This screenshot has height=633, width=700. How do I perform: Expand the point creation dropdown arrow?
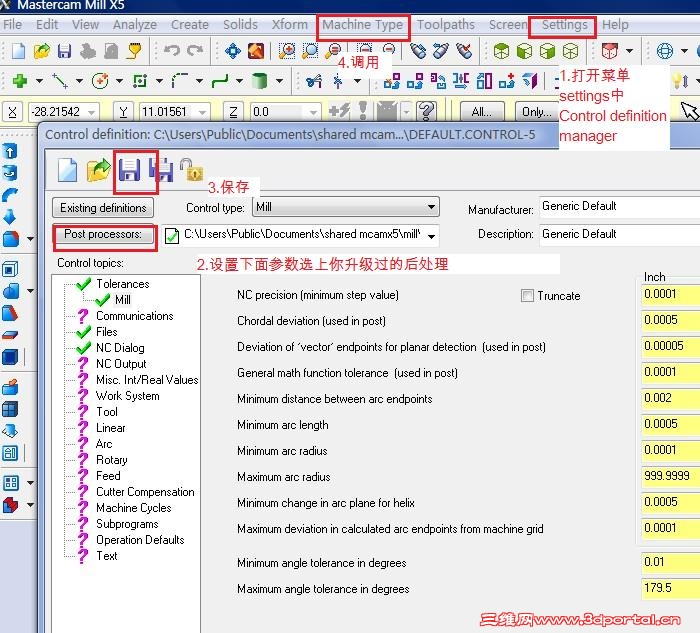click(x=39, y=81)
